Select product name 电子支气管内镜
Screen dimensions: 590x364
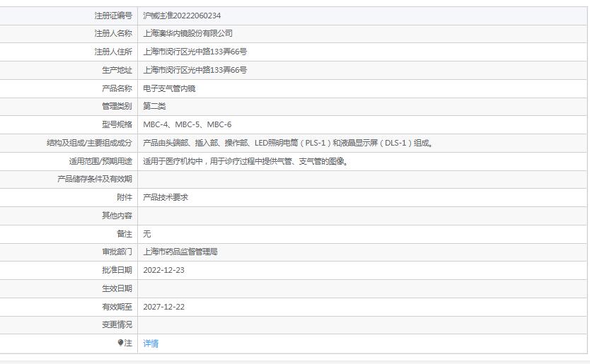pyautogui.click(x=169, y=88)
